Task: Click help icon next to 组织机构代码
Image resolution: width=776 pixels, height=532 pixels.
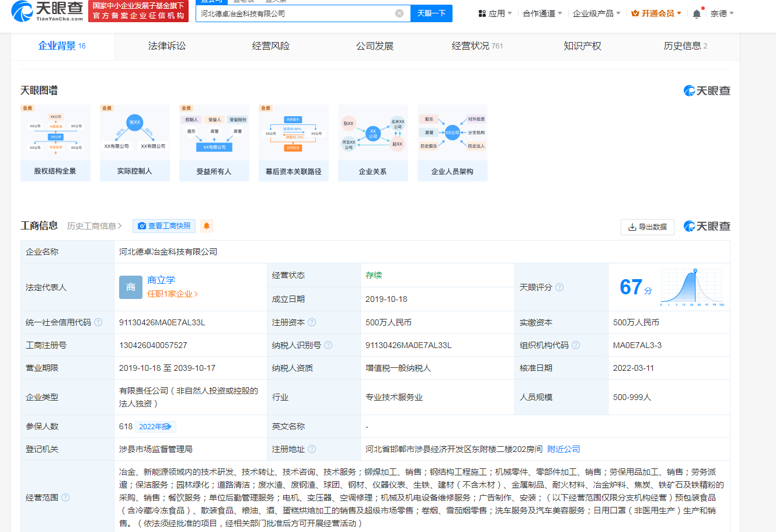Action: (576, 345)
